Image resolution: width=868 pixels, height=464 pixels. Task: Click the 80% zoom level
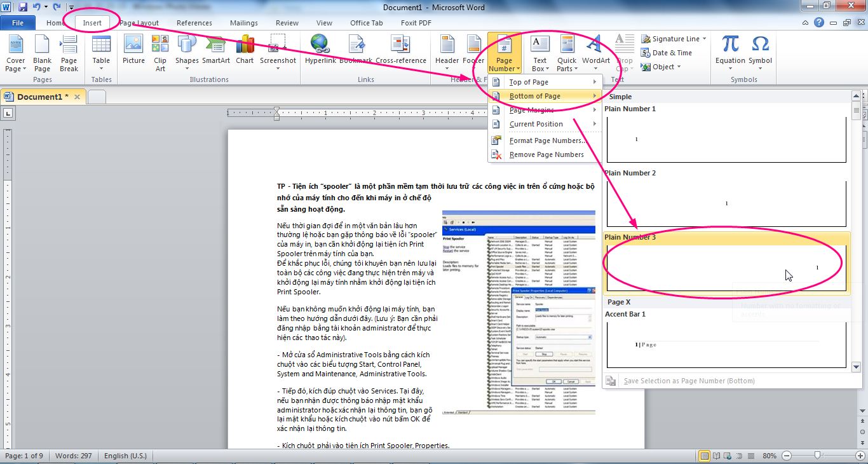770,456
